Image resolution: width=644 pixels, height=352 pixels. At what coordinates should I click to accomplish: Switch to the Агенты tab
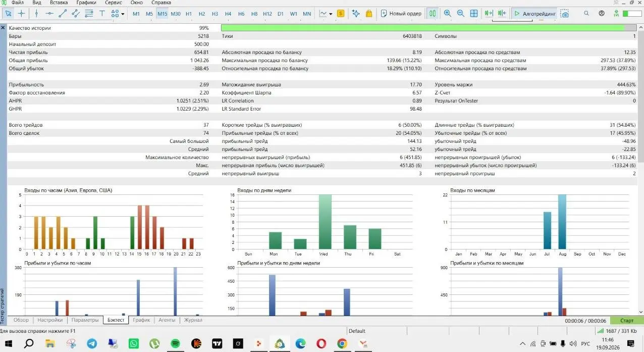point(167,320)
